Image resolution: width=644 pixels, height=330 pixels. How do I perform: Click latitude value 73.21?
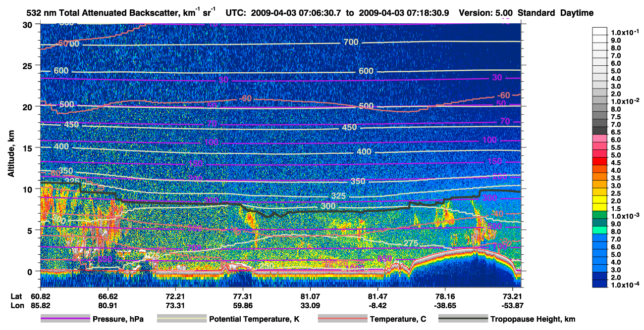tap(513, 296)
